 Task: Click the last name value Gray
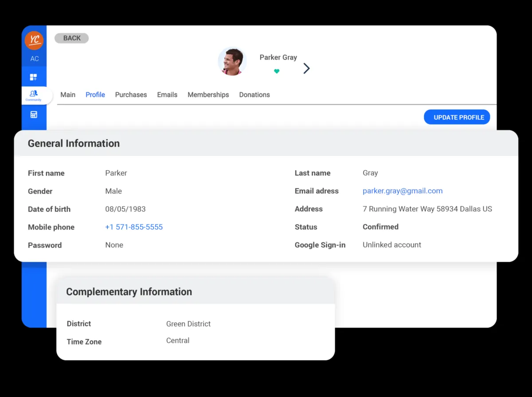click(x=370, y=173)
